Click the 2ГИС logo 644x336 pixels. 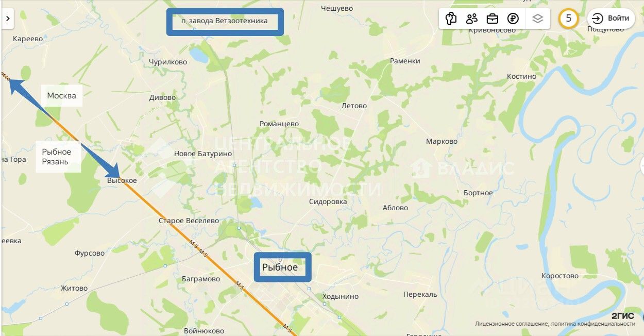click(x=622, y=316)
